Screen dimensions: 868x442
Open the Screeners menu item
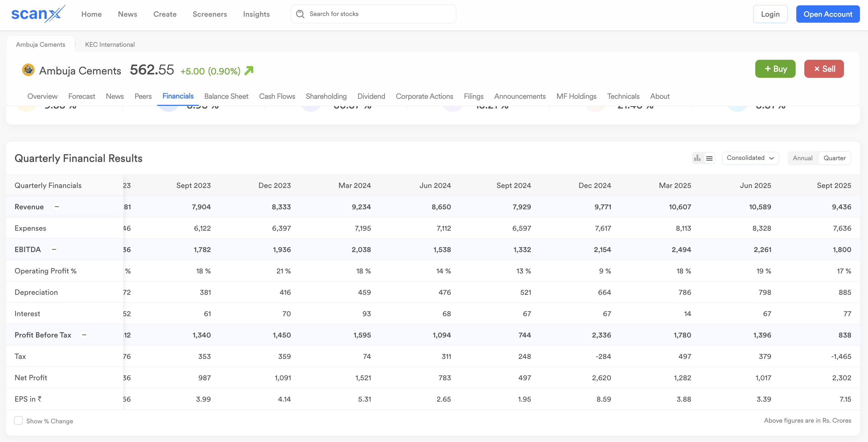[209, 14]
